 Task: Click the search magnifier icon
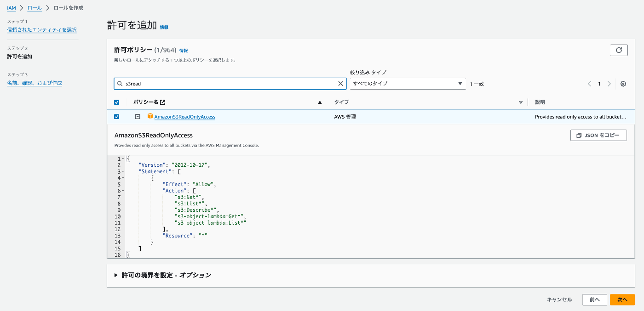pos(120,84)
